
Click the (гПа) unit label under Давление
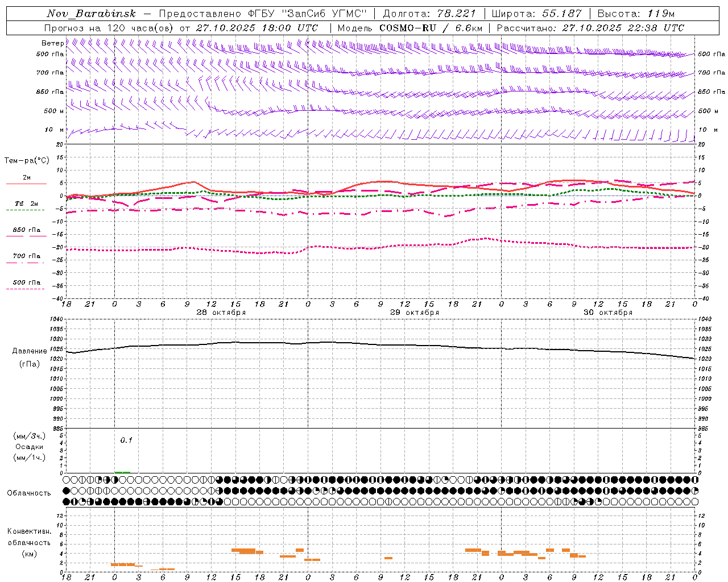pyautogui.click(x=30, y=364)
